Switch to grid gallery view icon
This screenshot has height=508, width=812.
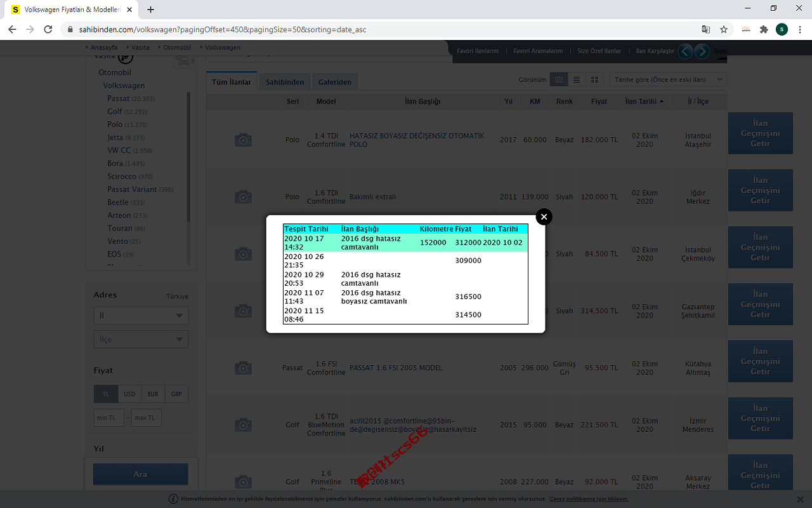tap(594, 79)
